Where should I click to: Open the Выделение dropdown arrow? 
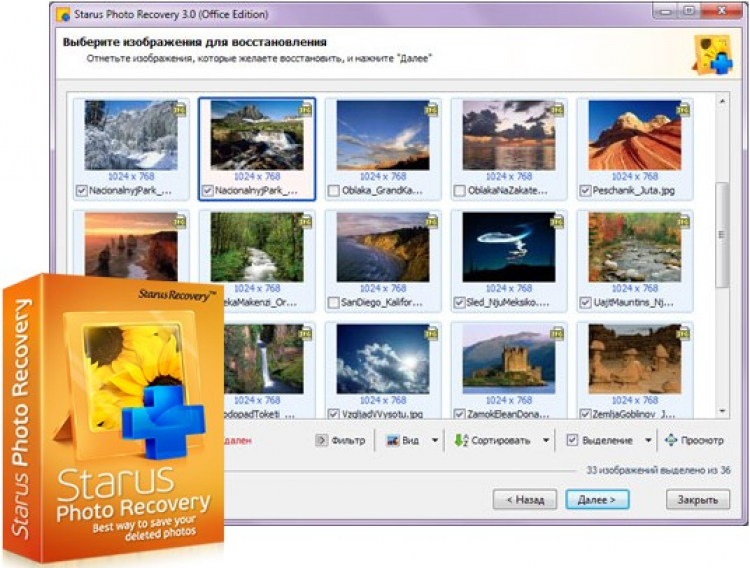coord(648,440)
